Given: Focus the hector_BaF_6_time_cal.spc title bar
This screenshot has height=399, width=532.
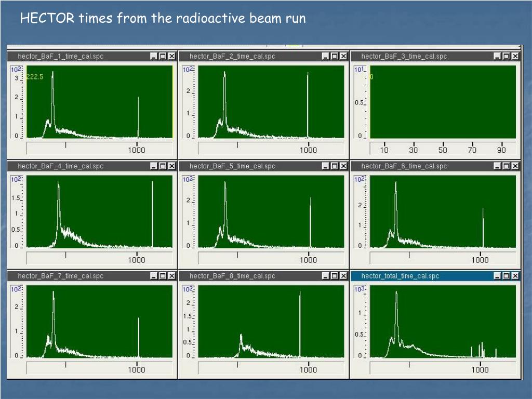Looking at the screenshot, I should (x=435, y=166).
